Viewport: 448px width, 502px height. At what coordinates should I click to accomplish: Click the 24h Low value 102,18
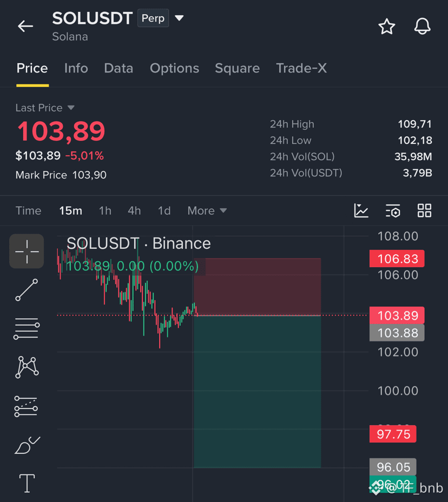[x=414, y=141]
